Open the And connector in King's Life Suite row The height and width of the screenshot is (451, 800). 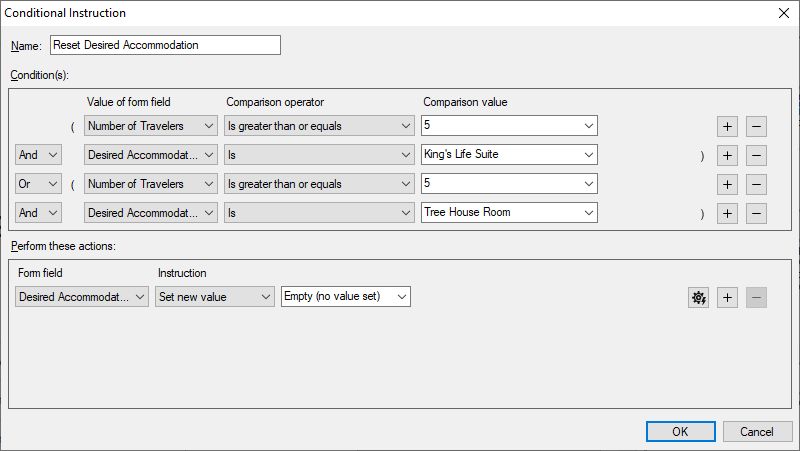pyautogui.click(x=38, y=155)
